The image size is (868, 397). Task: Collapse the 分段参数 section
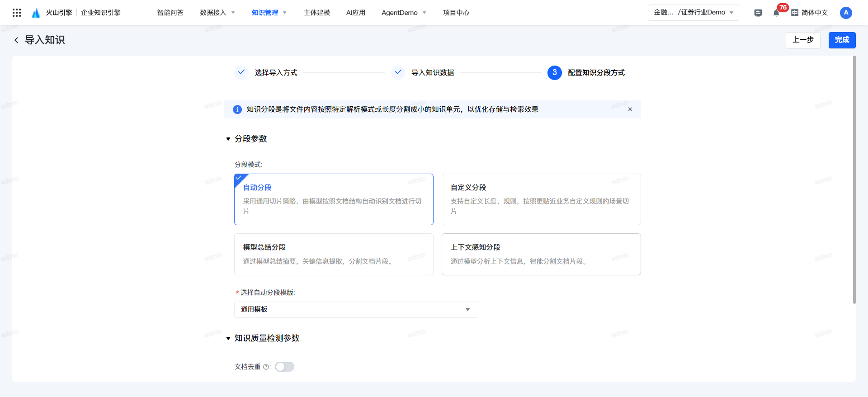(x=228, y=139)
